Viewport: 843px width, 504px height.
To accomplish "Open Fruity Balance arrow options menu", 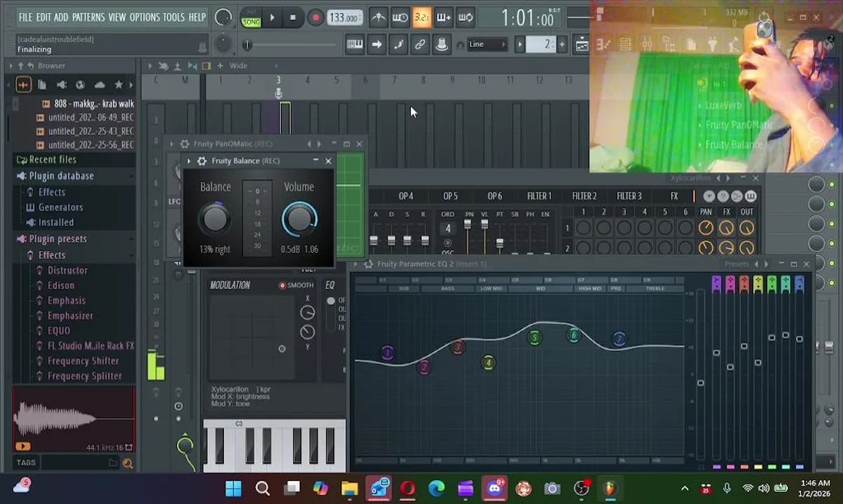I will 189,161.
